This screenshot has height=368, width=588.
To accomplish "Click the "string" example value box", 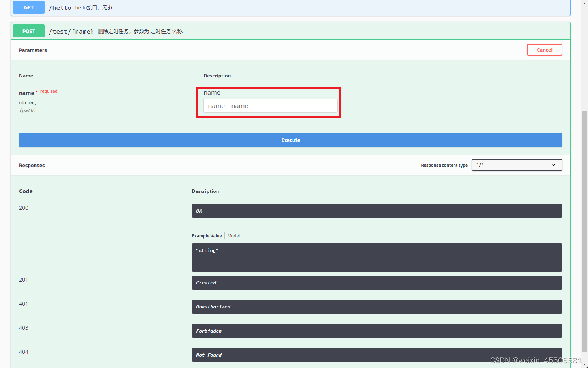I will (377, 258).
